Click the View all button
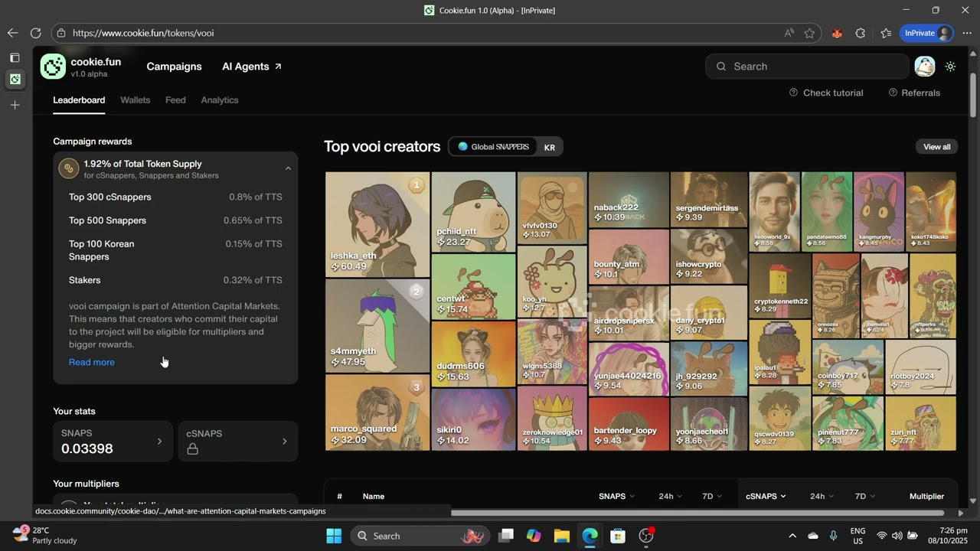Viewport: 980px width, 551px height. click(x=936, y=147)
